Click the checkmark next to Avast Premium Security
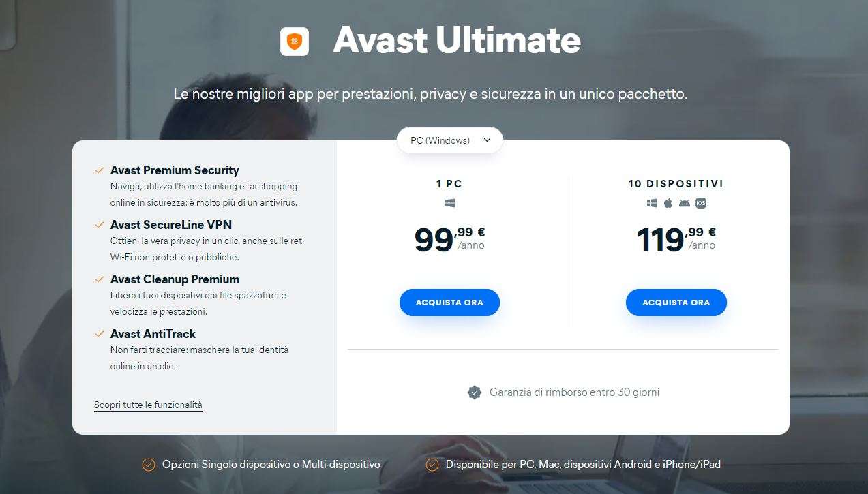The width and height of the screenshot is (868, 494). click(x=100, y=170)
